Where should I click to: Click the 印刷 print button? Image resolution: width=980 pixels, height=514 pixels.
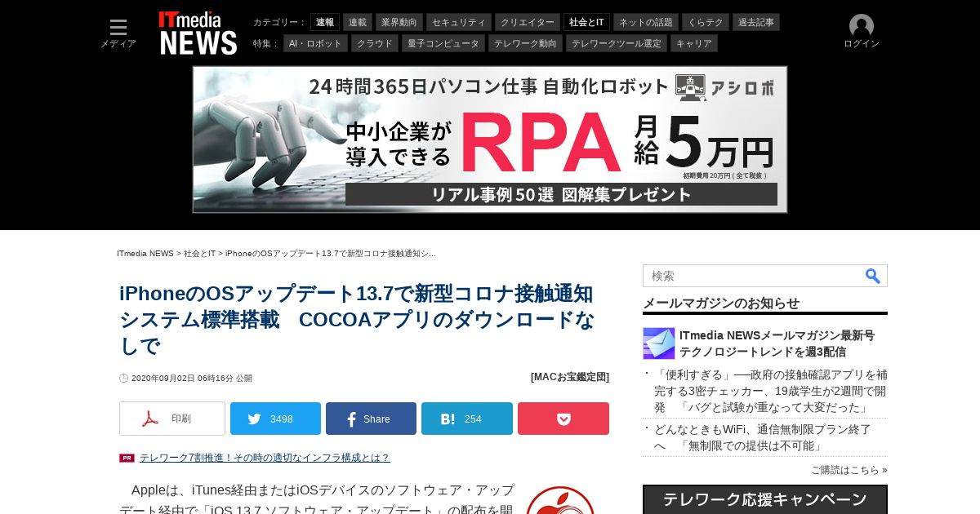(x=172, y=419)
